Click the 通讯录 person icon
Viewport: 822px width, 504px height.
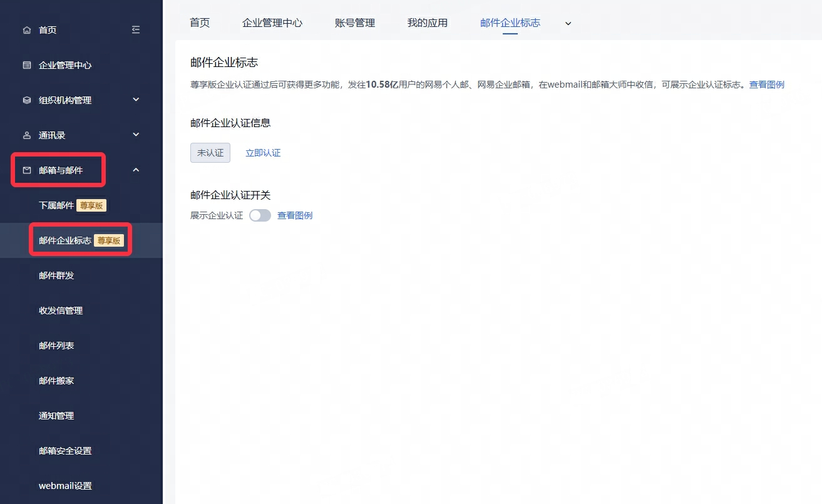pyautogui.click(x=26, y=135)
